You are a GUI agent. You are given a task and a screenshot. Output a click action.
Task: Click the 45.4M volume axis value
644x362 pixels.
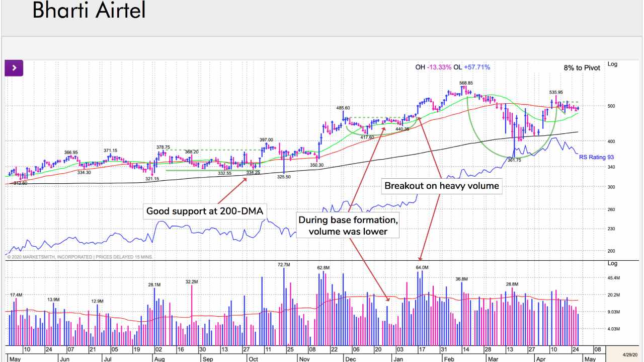614,277
